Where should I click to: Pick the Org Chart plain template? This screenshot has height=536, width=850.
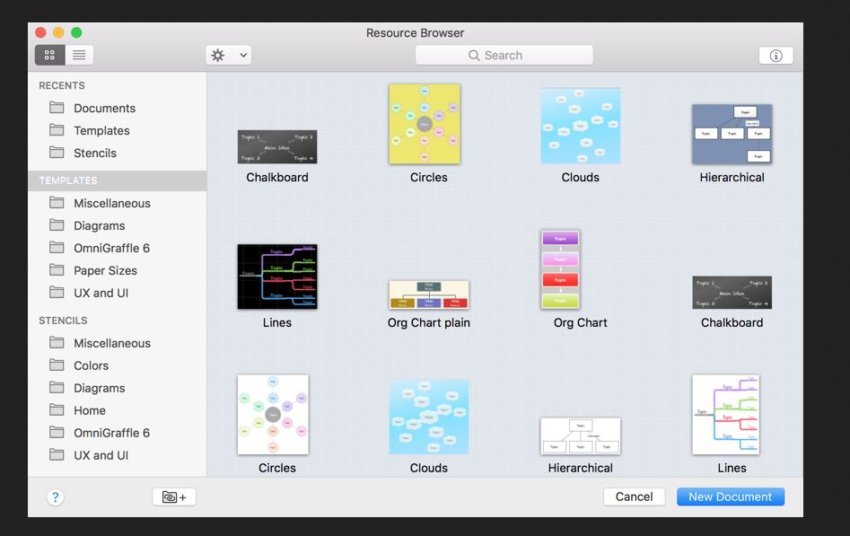tap(428, 295)
